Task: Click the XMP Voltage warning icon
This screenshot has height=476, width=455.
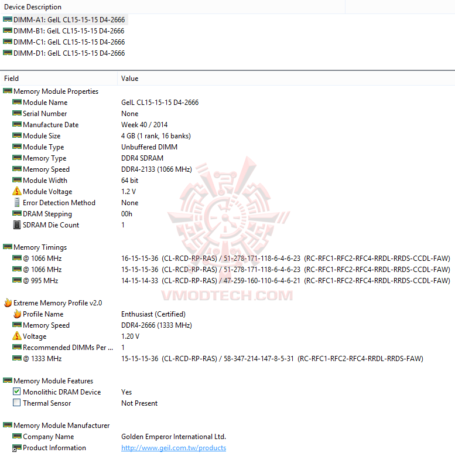Action: 17,336
